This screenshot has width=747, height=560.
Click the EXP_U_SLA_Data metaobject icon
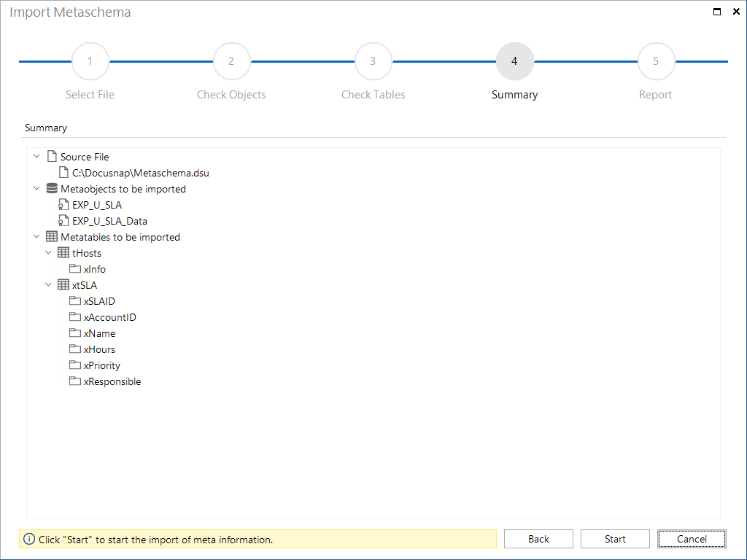pyautogui.click(x=63, y=220)
